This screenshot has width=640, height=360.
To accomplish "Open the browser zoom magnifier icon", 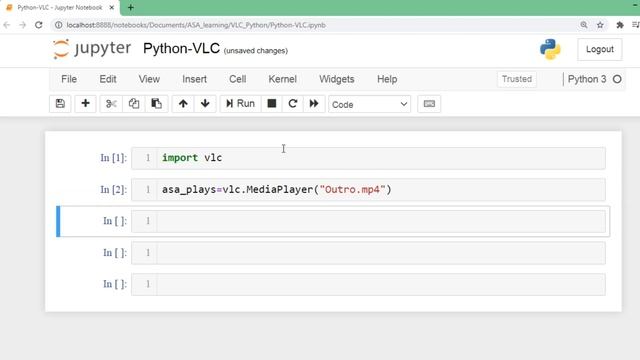I will [x=584, y=25].
